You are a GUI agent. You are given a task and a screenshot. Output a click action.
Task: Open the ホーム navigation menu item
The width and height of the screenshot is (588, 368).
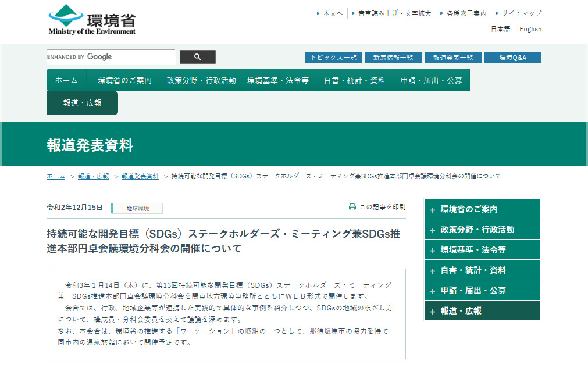tap(66, 80)
